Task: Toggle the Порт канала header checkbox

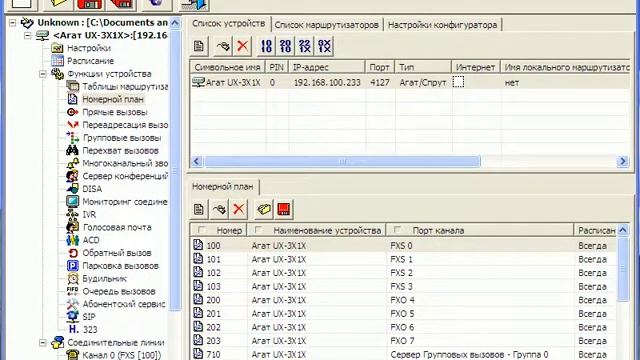Action: (397, 230)
